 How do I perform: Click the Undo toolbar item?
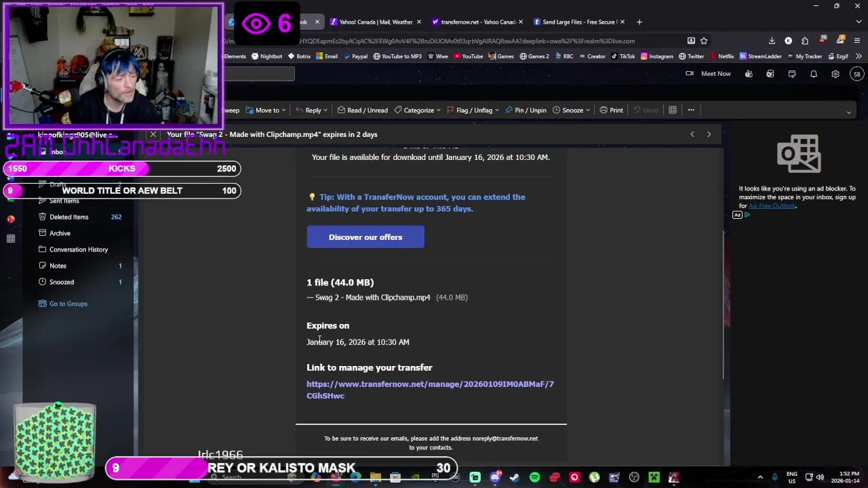pyautogui.click(x=646, y=110)
